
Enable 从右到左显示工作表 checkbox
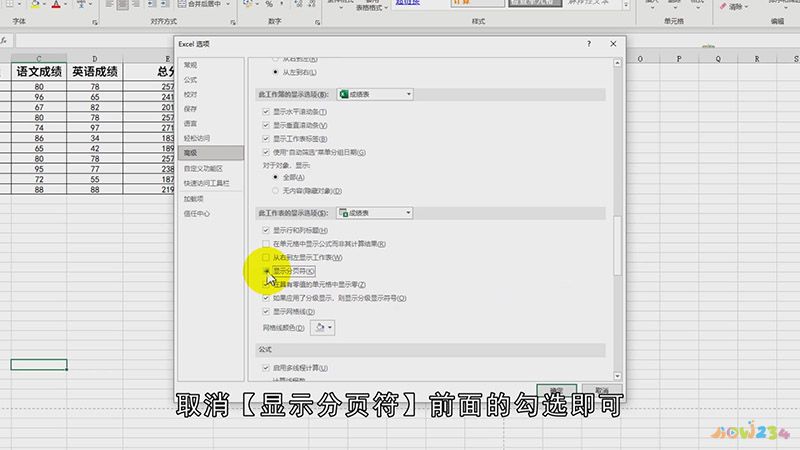click(266, 257)
